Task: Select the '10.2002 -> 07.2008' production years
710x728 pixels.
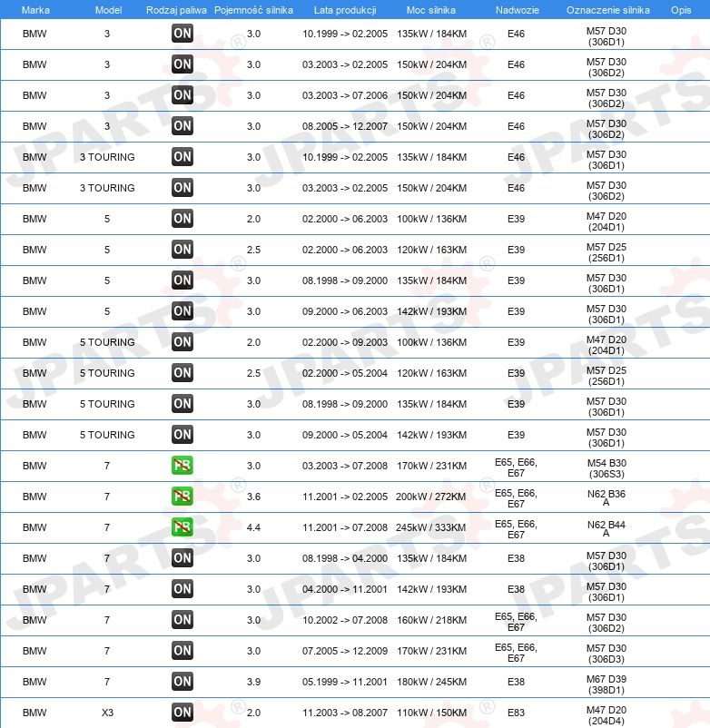Action: (344, 620)
